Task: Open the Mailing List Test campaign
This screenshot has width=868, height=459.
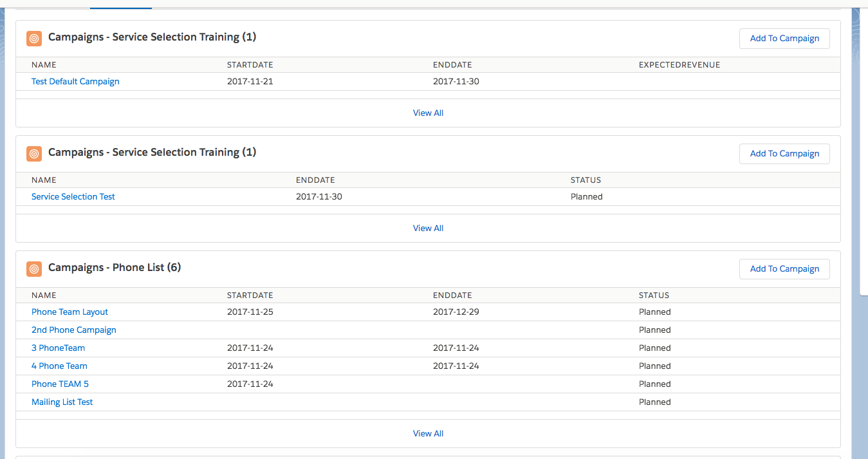Action: point(62,402)
